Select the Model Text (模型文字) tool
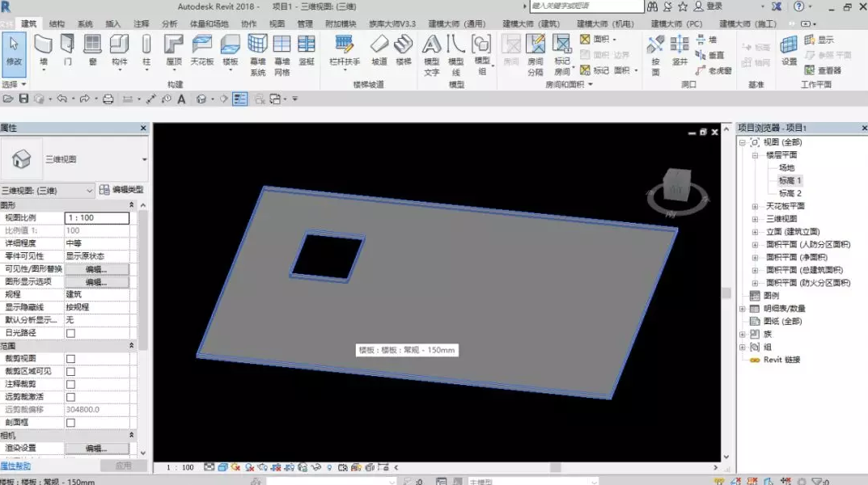Screen dimensions: 868x485 431,55
